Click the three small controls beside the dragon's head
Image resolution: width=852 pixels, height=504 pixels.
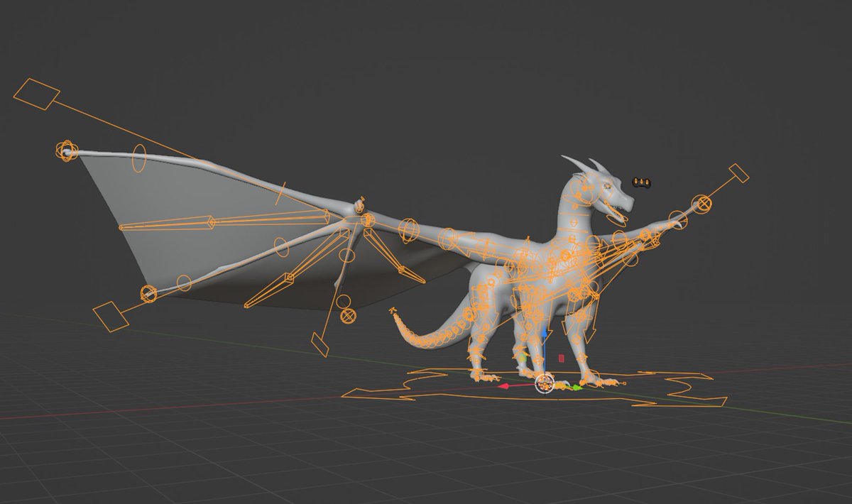642,183
